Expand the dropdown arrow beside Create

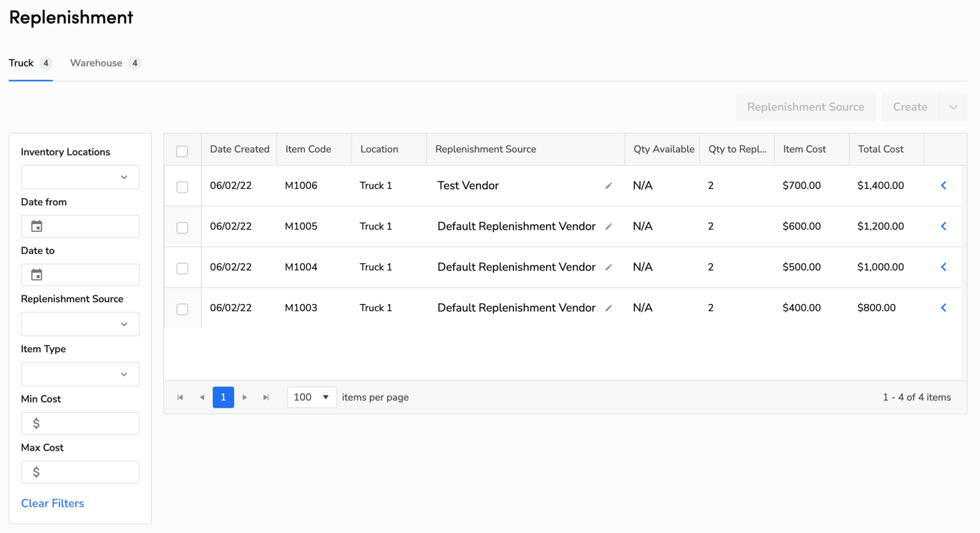[954, 107]
